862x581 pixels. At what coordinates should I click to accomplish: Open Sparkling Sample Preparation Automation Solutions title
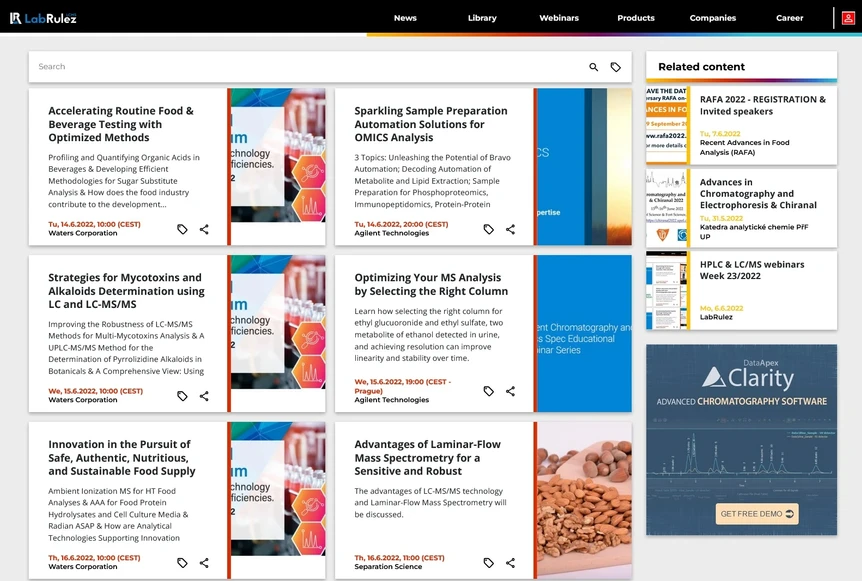tap(431, 124)
